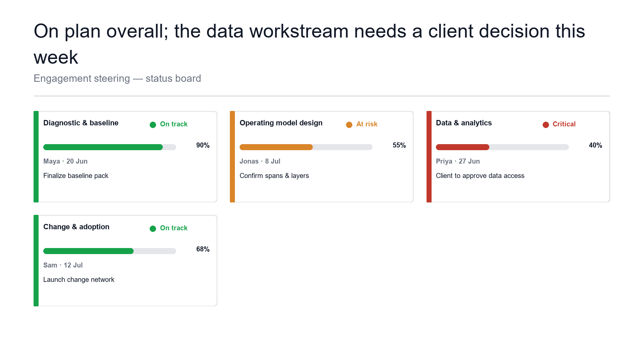The width and height of the screenshot is (644, 362).
Task: Click the 'Launch change network' next step
Action: (x=79, y=280)
